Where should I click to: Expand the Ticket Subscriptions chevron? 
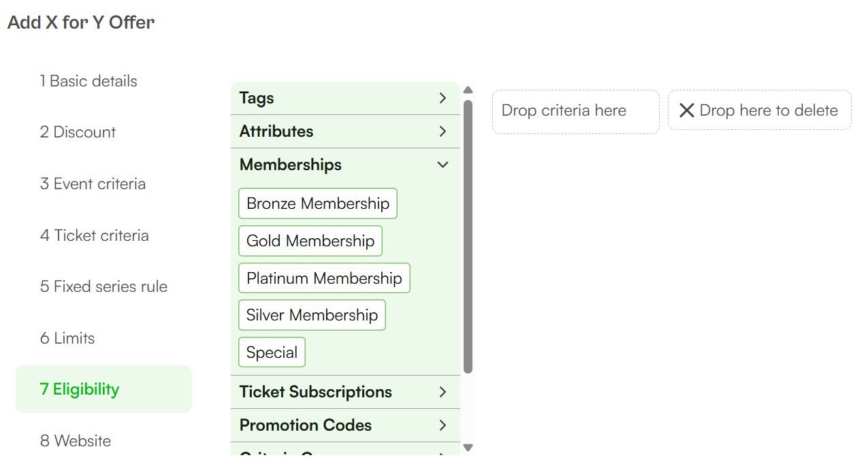click(443, 392)
